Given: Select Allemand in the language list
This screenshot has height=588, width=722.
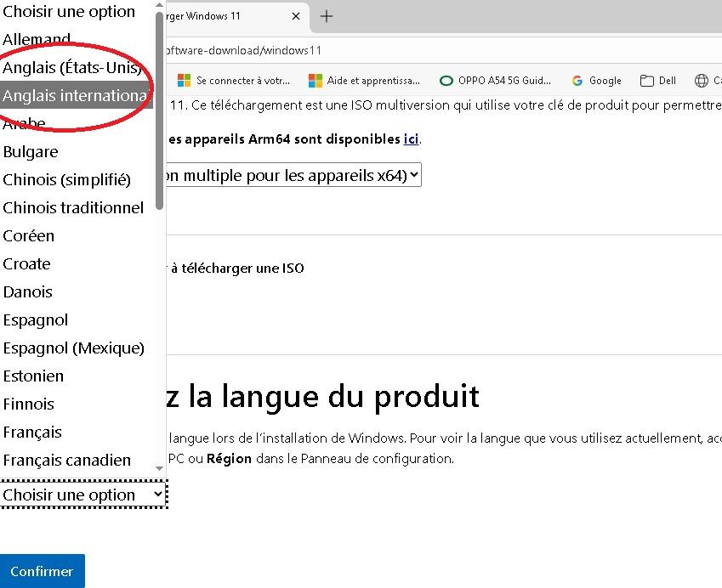Looking at the screenshot, I should tap(77, 40).
